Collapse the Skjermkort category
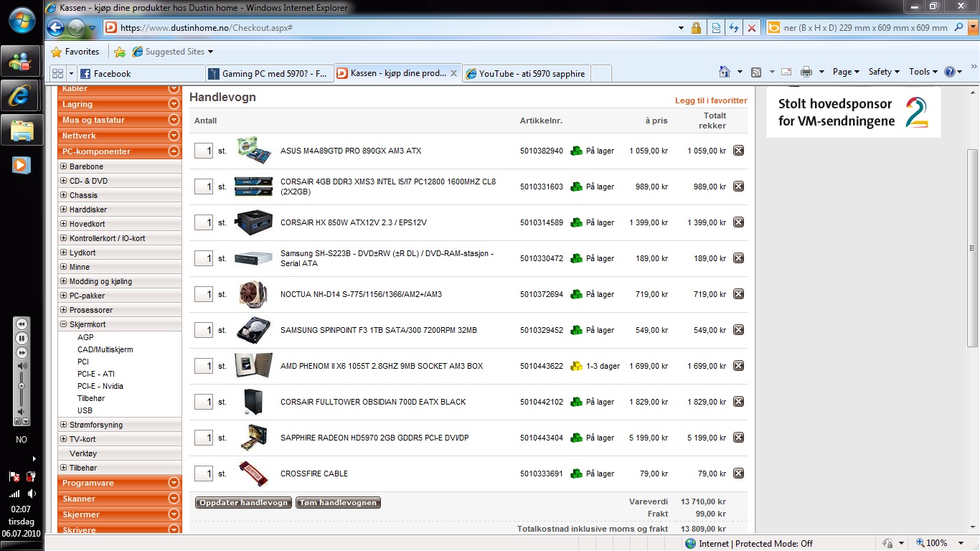This screenshot has width=980, height=551. [64, 324]
